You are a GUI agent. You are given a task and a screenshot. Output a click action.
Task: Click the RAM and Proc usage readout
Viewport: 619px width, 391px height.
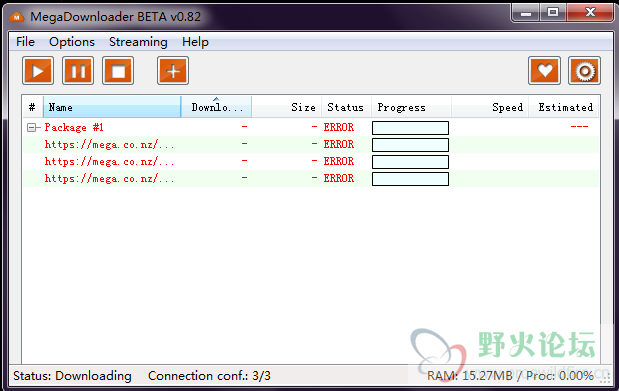[510, 376]
